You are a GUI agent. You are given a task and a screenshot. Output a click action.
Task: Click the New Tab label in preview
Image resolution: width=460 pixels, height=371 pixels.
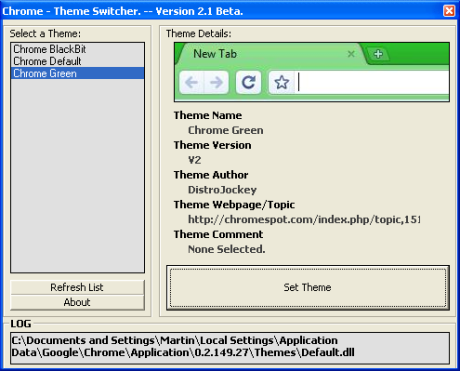point(215,54)
